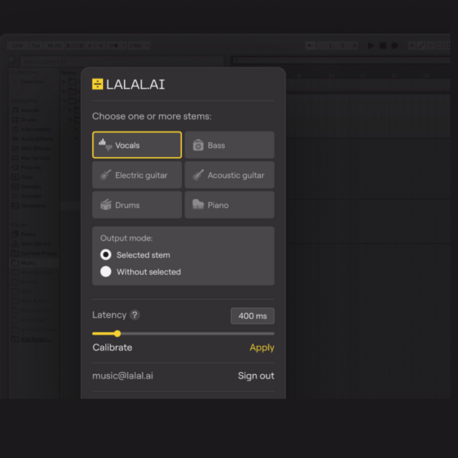Select the Acoustic guitar stem
This screenshot has width=458, height=458.
[229, 175]
